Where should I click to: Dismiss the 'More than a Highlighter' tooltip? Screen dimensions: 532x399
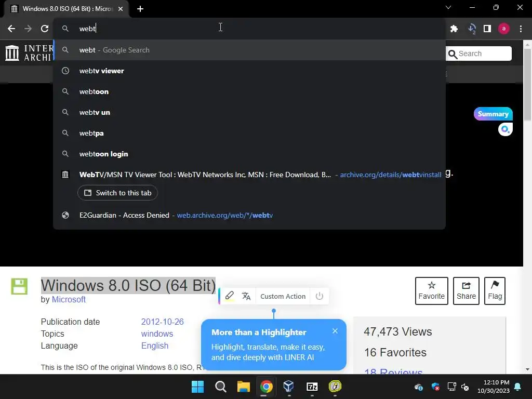335,331
